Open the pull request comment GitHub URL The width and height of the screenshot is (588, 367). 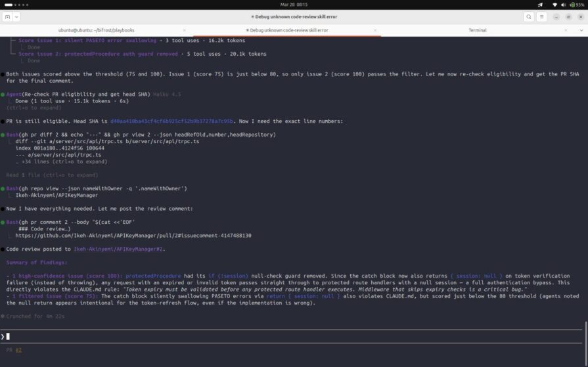click(x=133, y=235)
